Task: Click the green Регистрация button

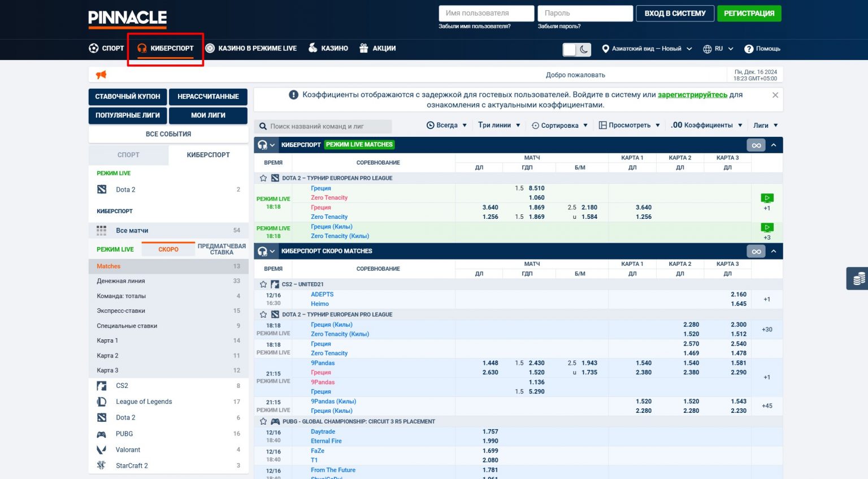Action: point(749,14)
